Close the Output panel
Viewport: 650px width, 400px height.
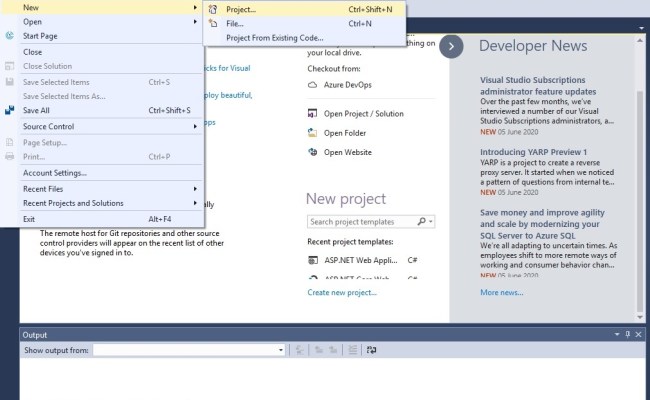(638, 334)
